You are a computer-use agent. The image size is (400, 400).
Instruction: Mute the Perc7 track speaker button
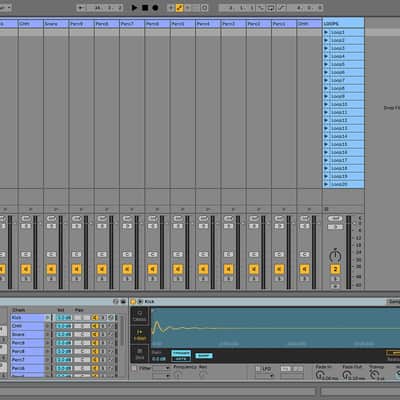pos(127,269)
